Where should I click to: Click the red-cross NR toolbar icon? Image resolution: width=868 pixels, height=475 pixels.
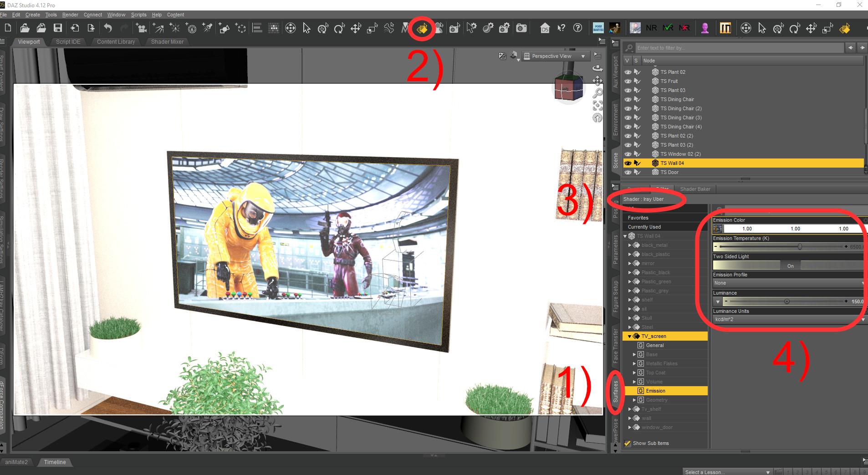point(684,28)
